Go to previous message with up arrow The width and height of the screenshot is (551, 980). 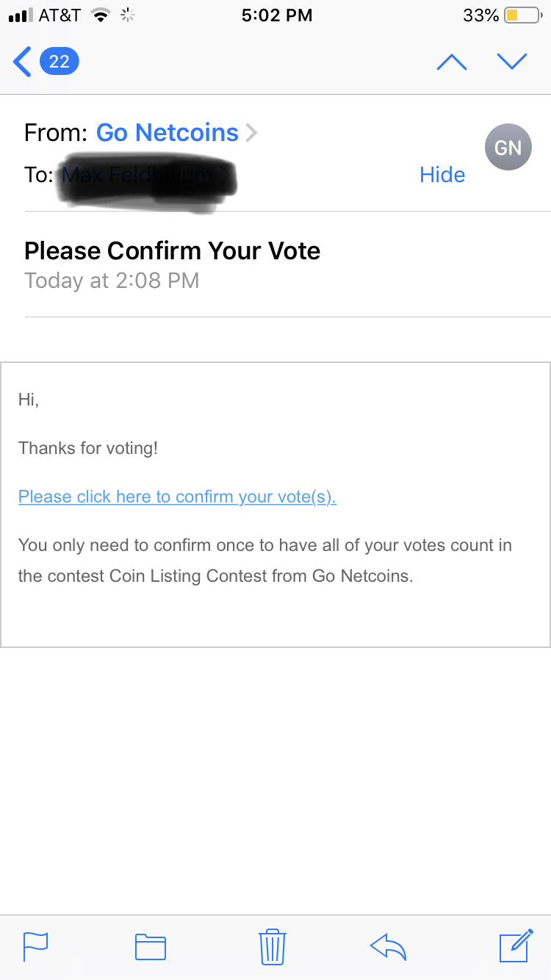click(451, 62)
